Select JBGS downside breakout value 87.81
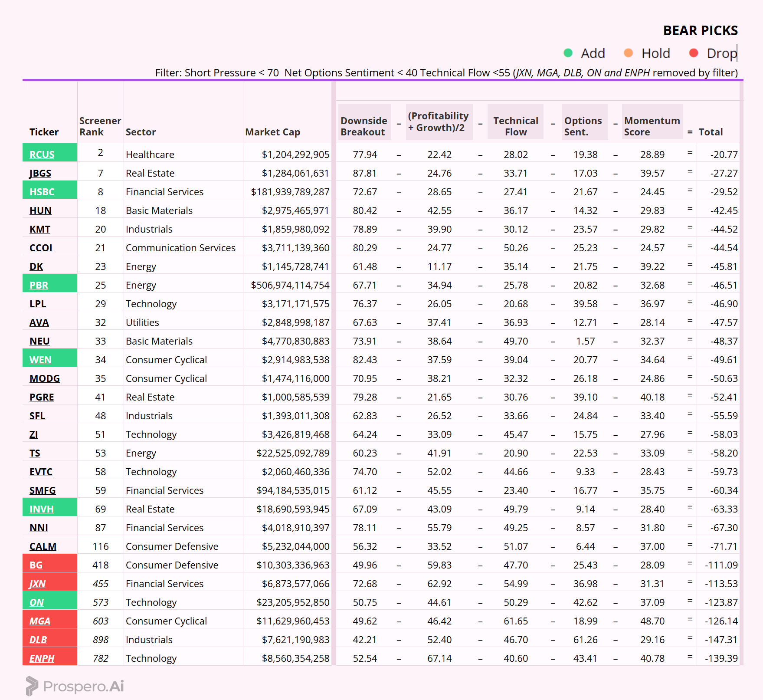763x700 pixels. pos(365,173)
